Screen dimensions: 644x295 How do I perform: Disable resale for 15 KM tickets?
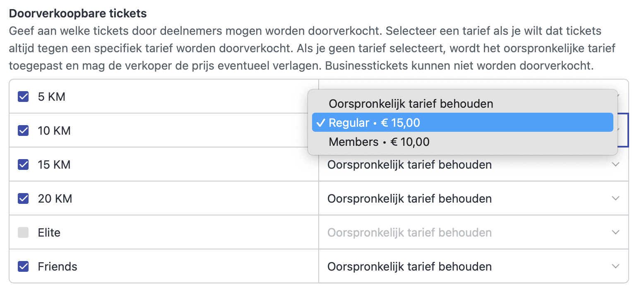click(23, 165)
